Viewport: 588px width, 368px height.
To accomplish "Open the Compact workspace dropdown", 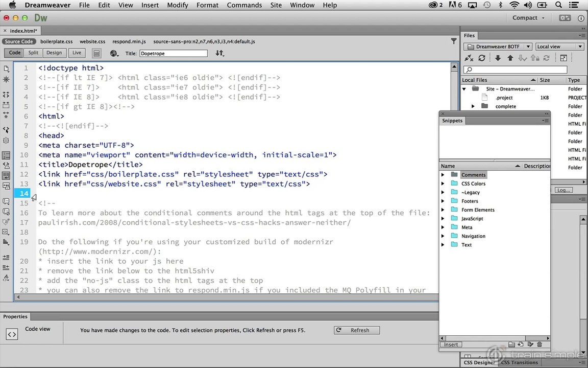I will click(528, 18).
